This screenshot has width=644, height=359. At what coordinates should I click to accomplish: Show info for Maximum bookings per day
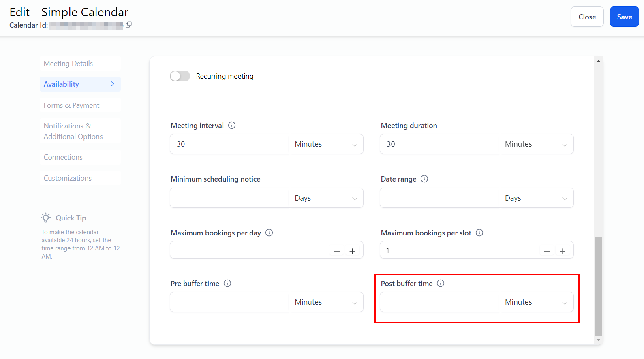click(269, 233)
